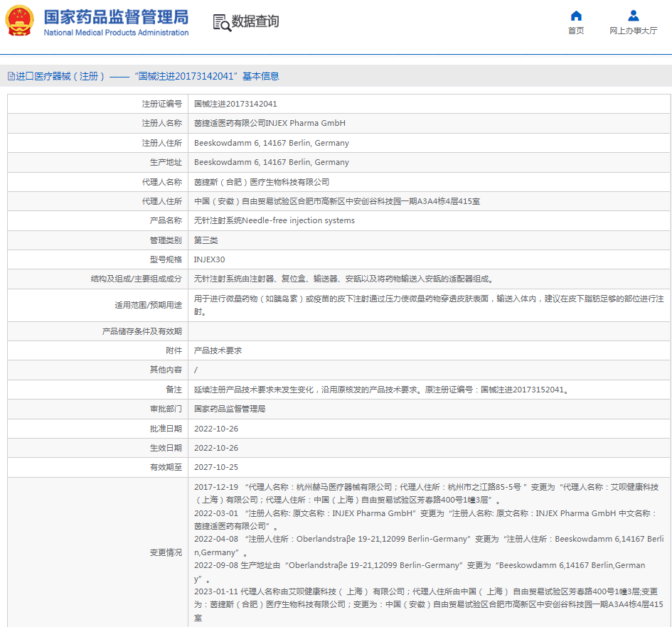Click the National Medical Products Administration subtitle
The height and width of the screenshot is (627, 672).
click(116, 33)
